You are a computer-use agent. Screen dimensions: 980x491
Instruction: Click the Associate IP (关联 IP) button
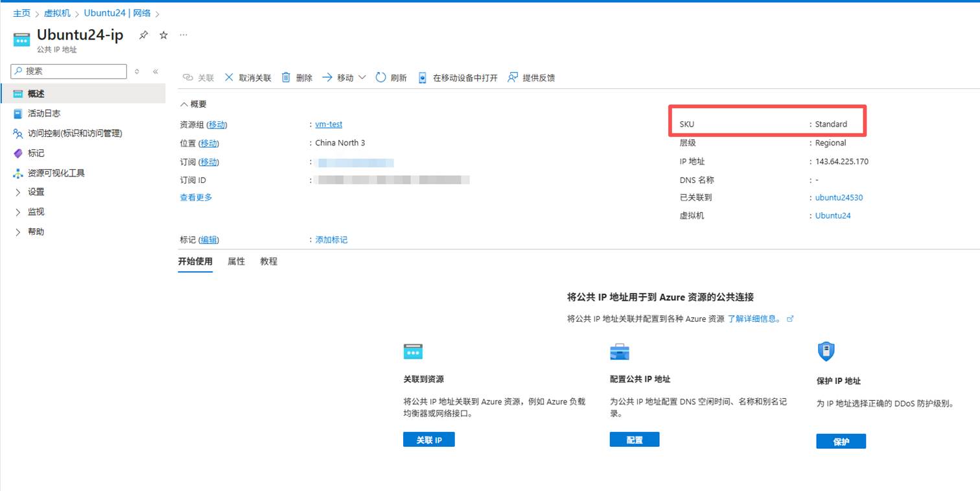coord(428,440)
